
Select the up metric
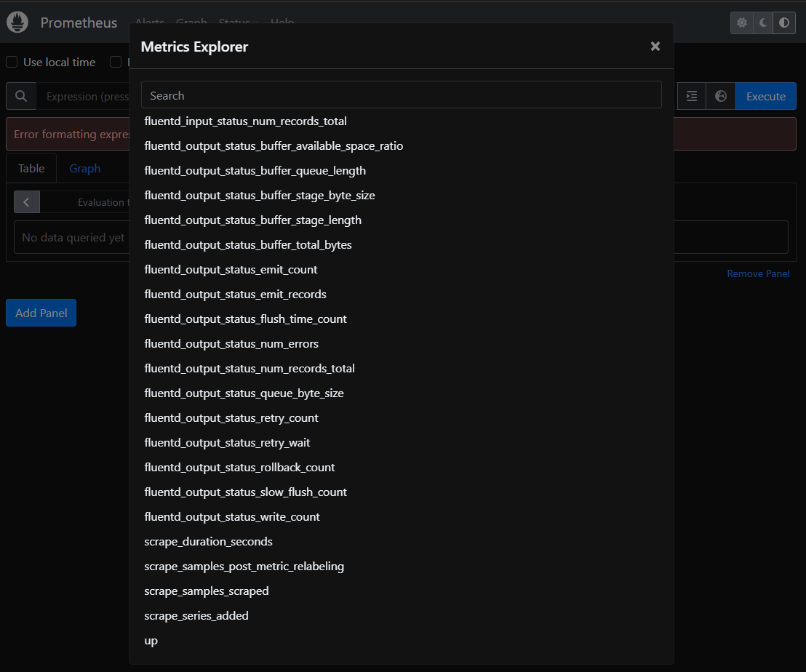151,641
